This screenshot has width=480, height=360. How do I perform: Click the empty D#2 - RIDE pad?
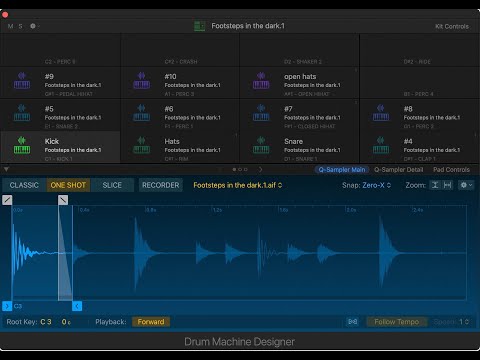pos(419,50)
